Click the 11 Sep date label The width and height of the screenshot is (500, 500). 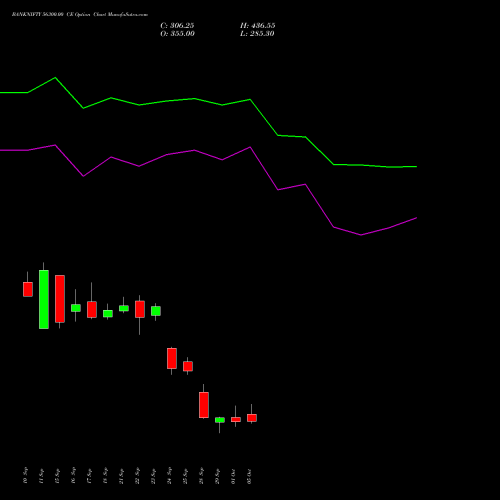(41, 476)
